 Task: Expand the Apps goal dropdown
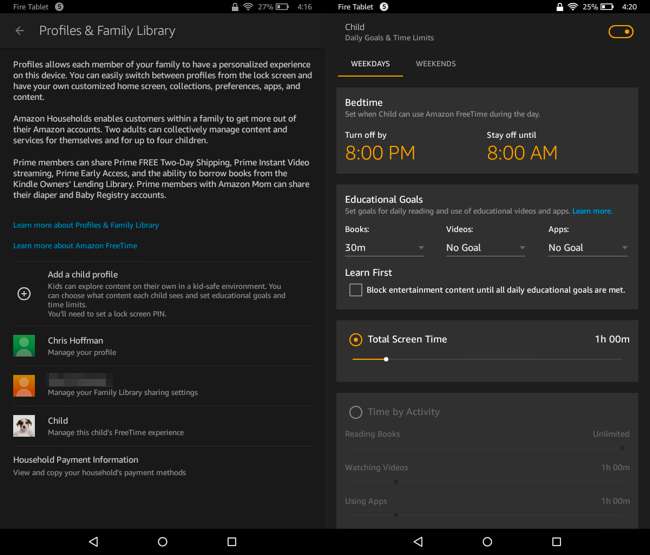coord(587,248)
